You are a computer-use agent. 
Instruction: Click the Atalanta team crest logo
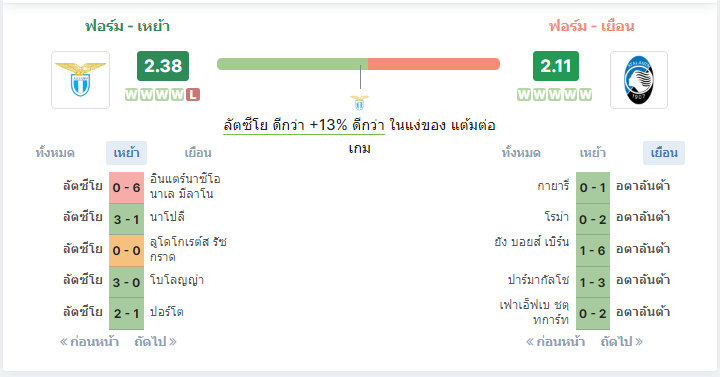pos(639,80)
